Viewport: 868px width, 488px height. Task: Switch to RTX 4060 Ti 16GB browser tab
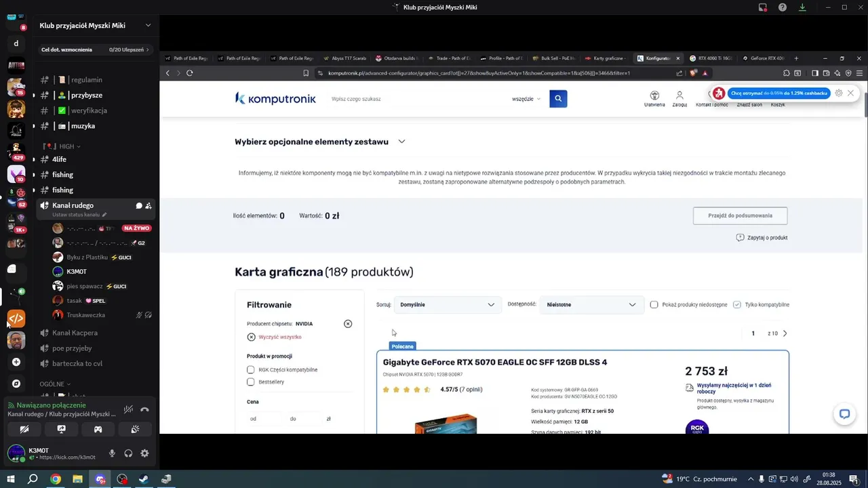click(711, 58)
